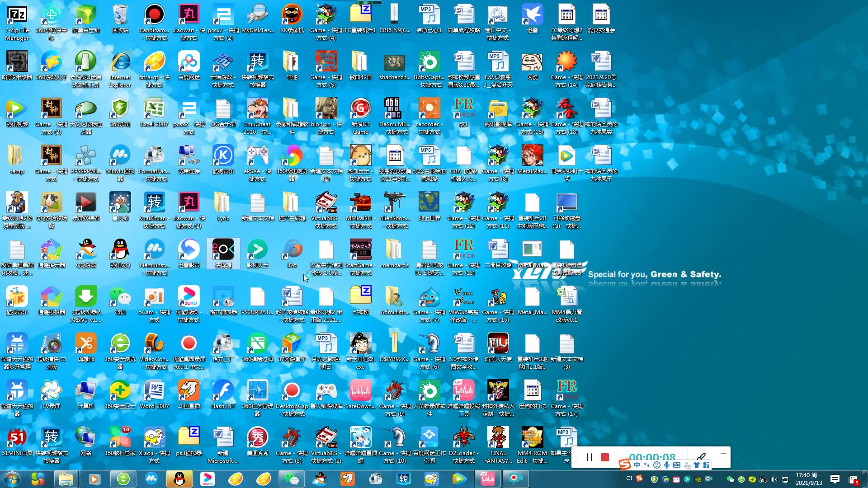Open the Recycle Bin (回收站) icon
The image size is (868, 488).
coord(120,19)
